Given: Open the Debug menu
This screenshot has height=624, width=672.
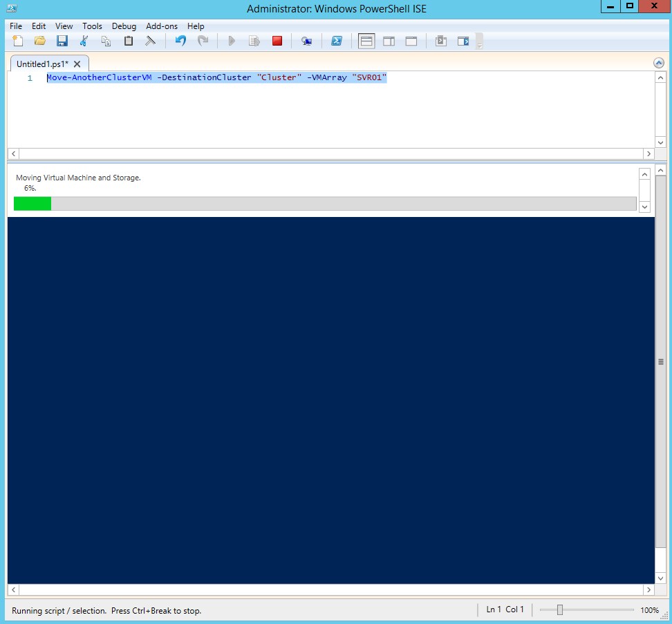Looking at the screenshot, I should [x=124, y=26].
